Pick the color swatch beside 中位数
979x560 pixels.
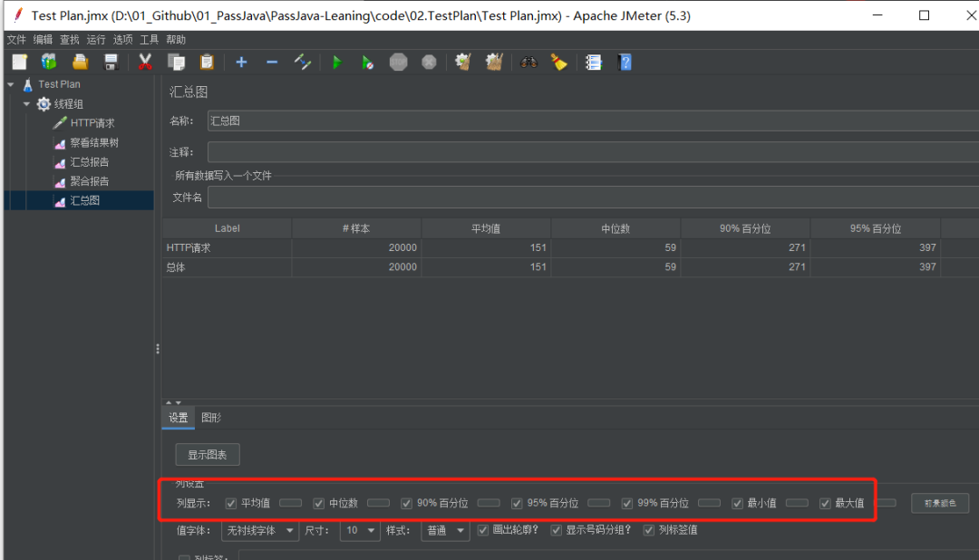pos(378,503)
